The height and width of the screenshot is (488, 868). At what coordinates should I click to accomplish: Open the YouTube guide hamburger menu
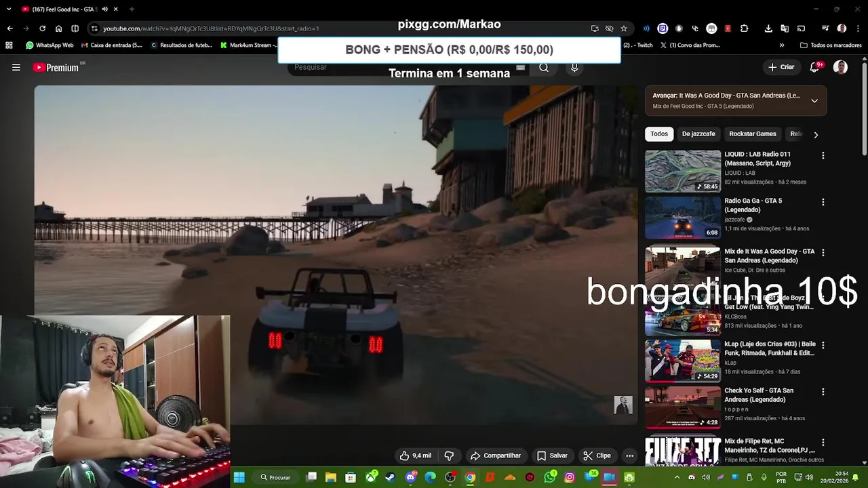(x=16, y=67)
